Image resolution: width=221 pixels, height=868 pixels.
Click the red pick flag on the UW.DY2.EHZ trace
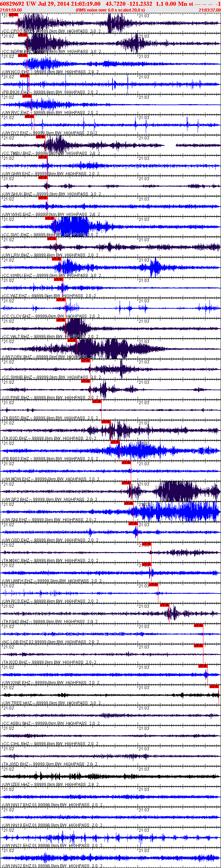pos(29,116)
